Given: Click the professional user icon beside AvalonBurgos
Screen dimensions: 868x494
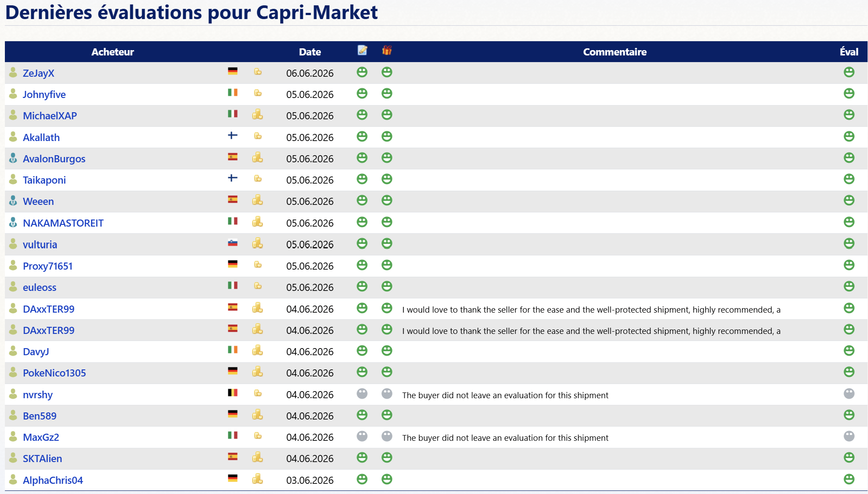Looking at the screenshot, I should pos(13,158).
